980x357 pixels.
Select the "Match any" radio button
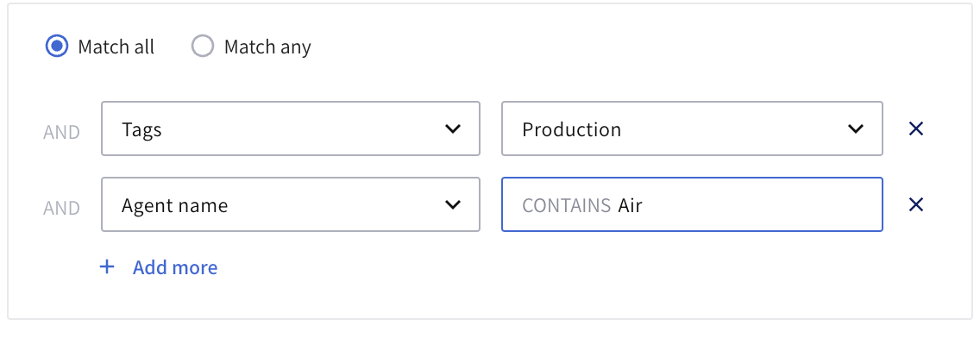pos(203,47)
